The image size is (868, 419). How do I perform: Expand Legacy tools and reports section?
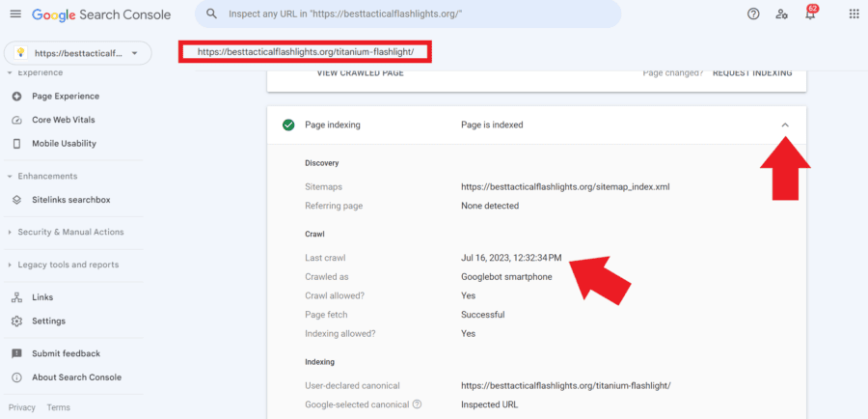click(63, 265)
